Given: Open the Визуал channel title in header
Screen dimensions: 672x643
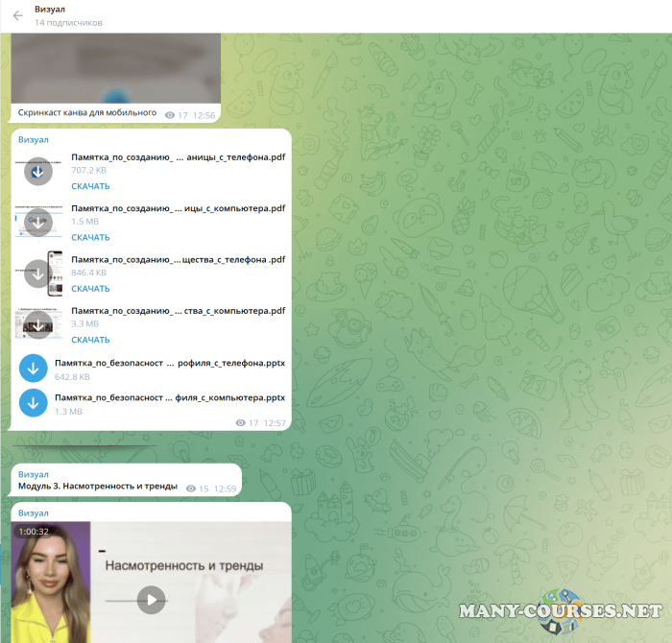Looking at the screenshot, I should [x=50, y=9].
